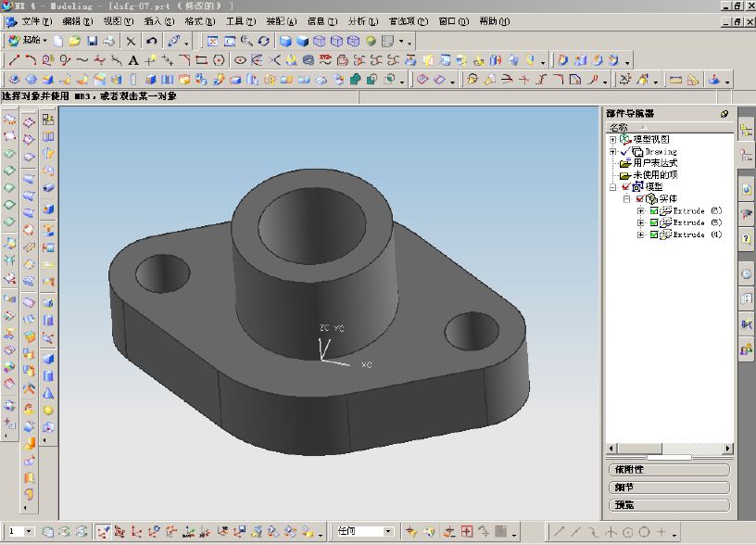Click the Undo arrow icon
This screenshot has width=756, height=545.
152,42
